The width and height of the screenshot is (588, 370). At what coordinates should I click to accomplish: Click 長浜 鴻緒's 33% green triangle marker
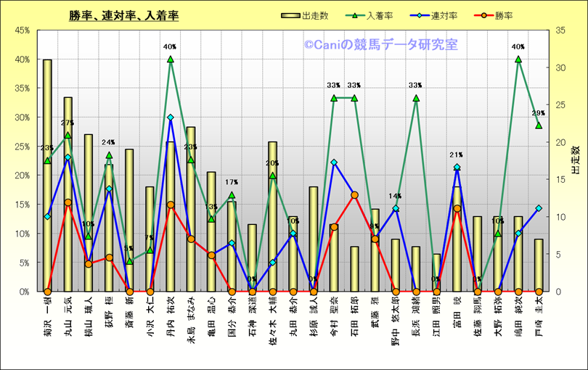[x=416, y=98]
